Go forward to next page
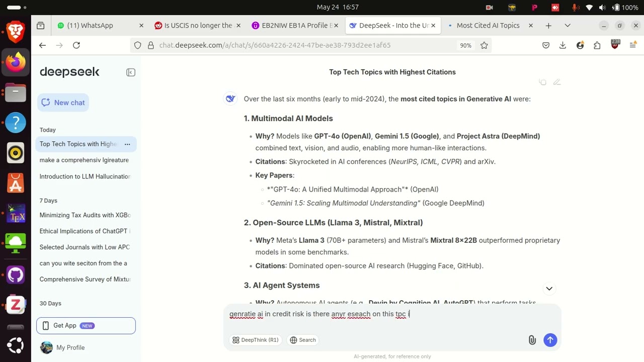 [59, 45]
